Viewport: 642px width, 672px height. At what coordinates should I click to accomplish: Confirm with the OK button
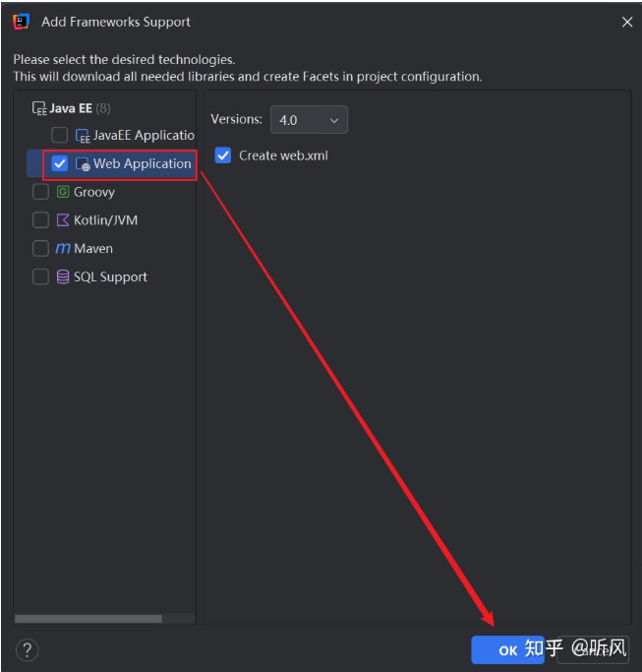point(507,650)
